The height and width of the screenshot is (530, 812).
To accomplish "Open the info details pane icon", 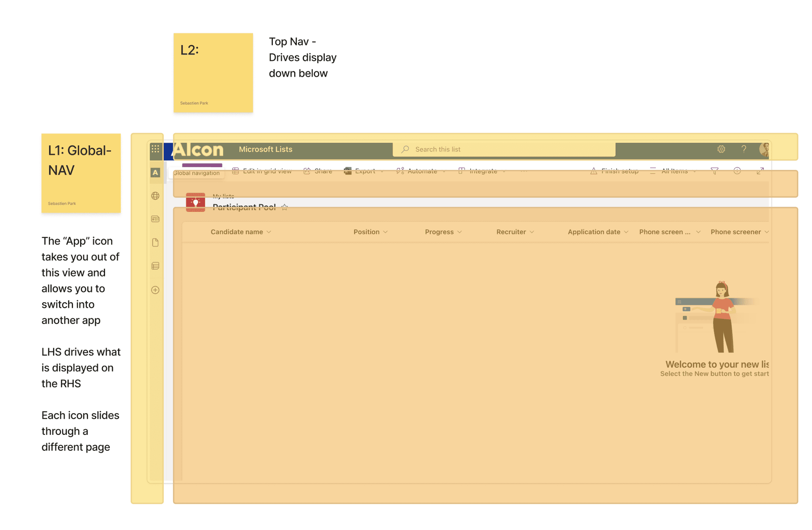I will pyautogui.click(x=737, y=171).
